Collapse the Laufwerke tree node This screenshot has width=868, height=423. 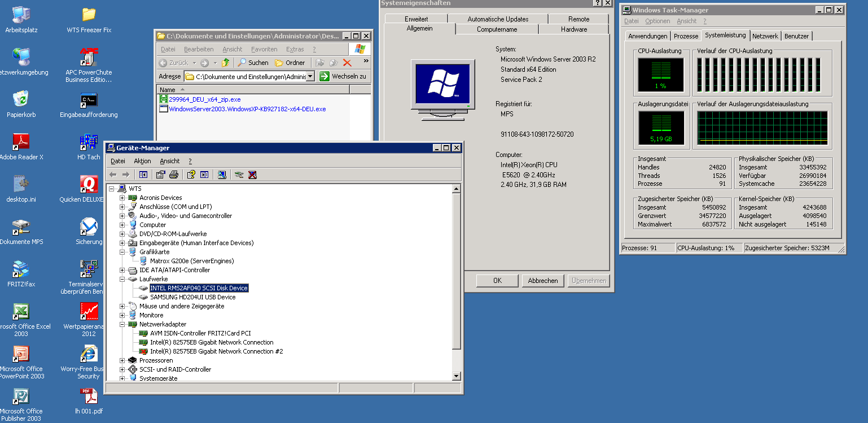click(122, 279)
